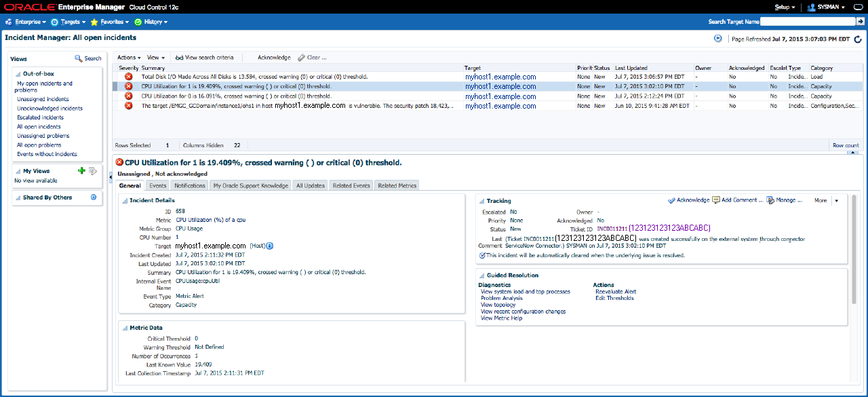Open the Targets menu
868x397 pixels.
tap(68, 22)
